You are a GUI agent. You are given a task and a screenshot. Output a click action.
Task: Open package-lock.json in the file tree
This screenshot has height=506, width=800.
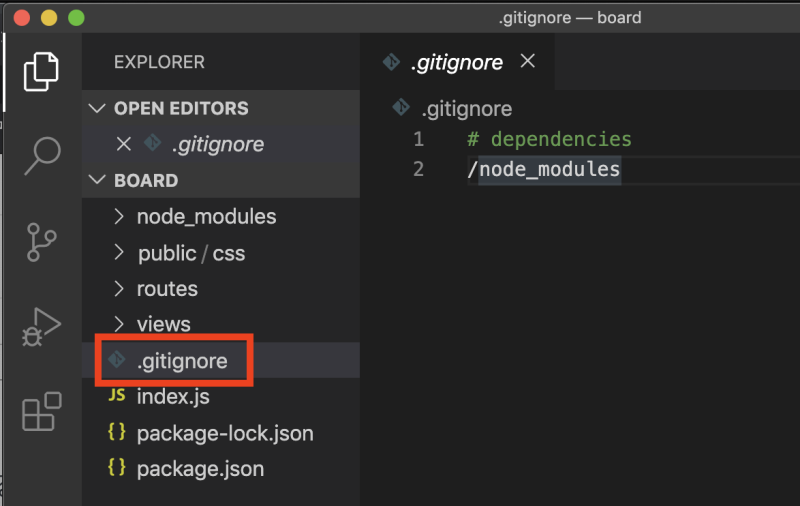point(225,434)
